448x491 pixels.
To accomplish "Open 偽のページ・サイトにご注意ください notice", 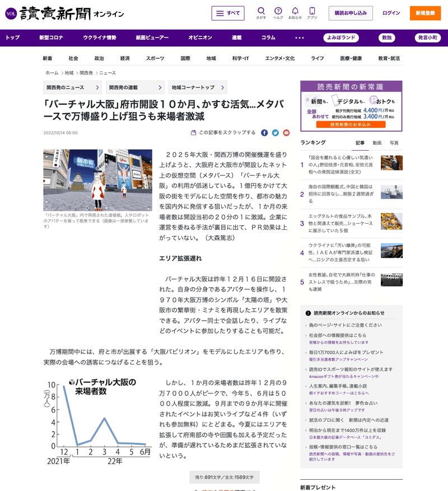I will coord(346,325).
